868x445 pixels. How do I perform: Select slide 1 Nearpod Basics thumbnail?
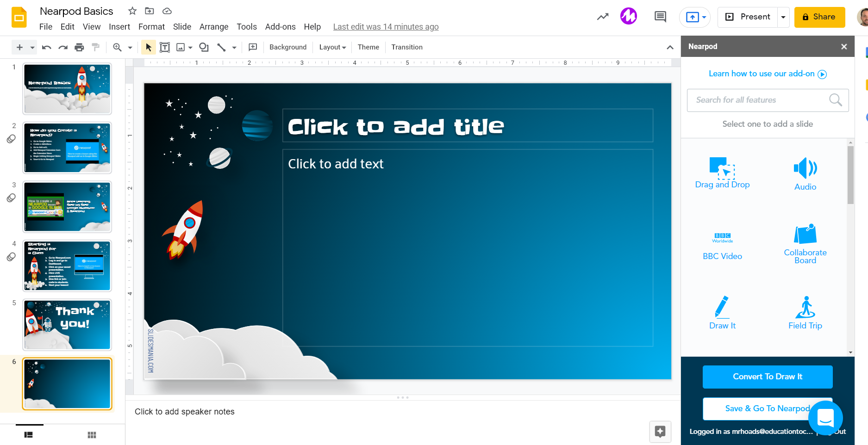[x=67, y=89]
